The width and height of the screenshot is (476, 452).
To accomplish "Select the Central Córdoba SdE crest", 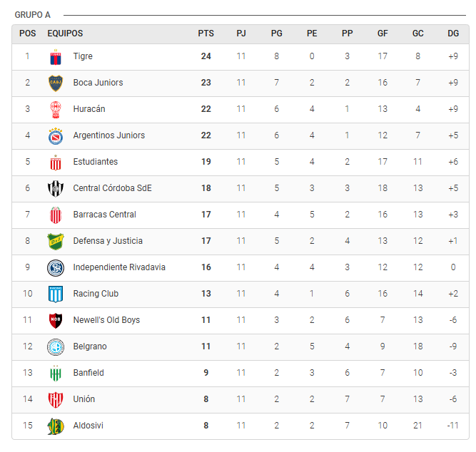I will (x=56, y=188).
